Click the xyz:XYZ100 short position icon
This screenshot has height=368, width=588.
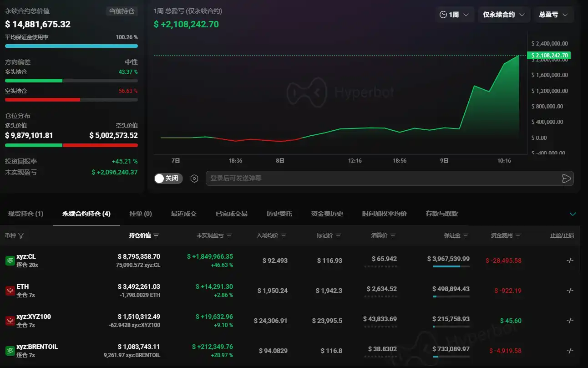[10, 321]
